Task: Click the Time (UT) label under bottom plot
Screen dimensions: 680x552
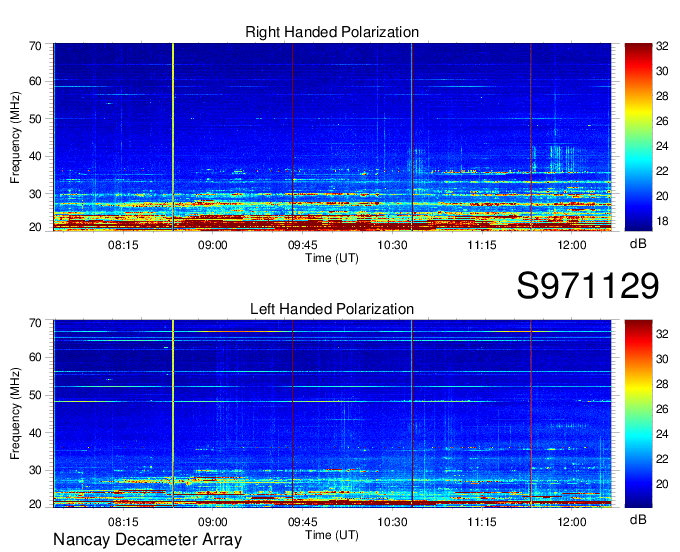Action: 332,535
